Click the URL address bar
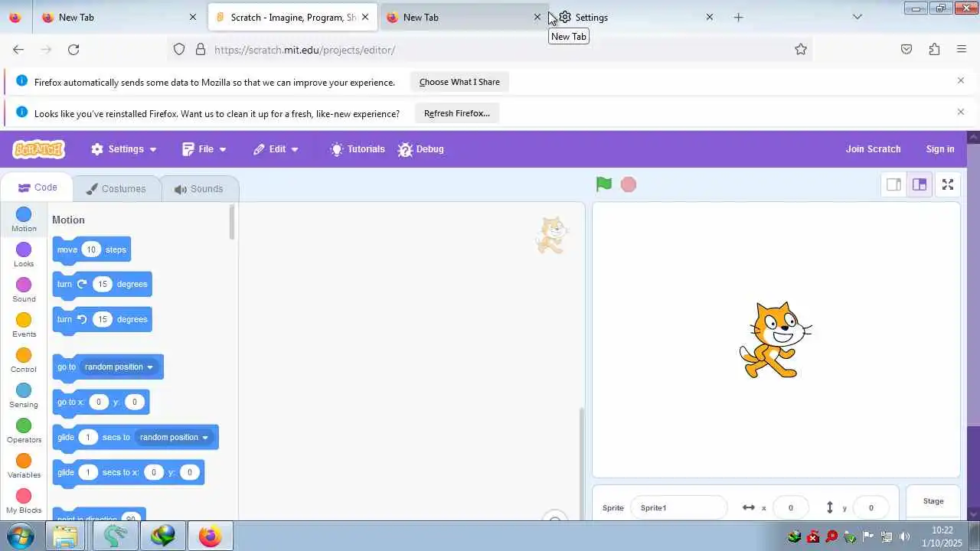 tap(490, 50)
